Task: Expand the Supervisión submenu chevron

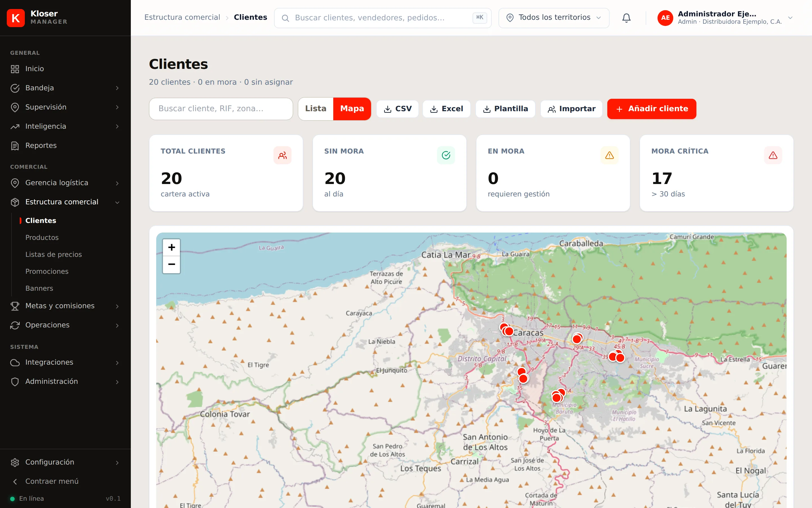Action: [x=117, y=107]
